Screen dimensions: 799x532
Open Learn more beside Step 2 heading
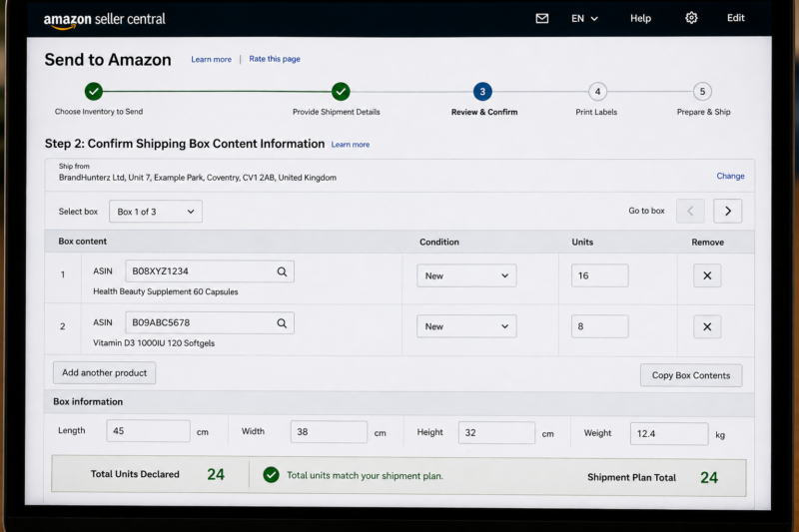click(351, 145)
